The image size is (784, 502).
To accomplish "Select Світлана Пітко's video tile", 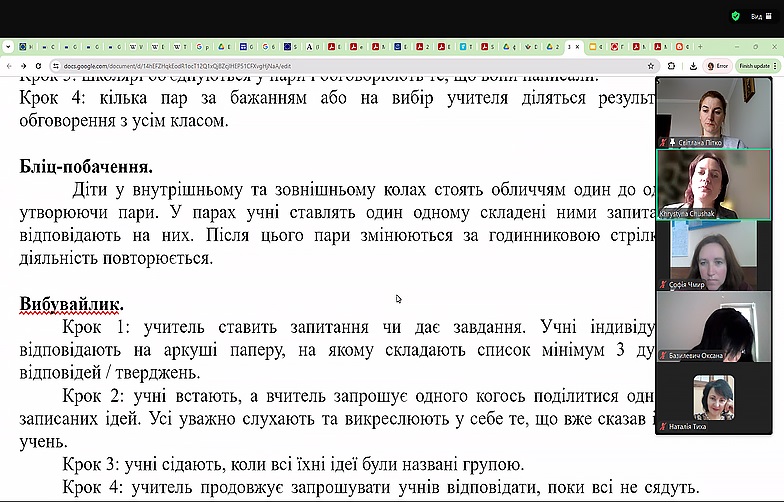I will tap(712, 112).
